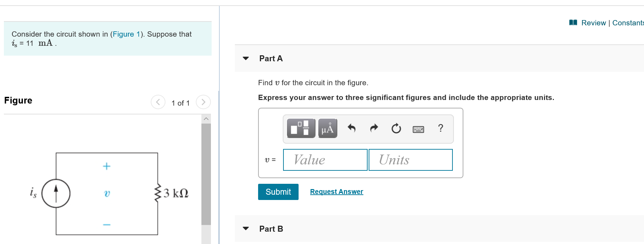Click the Review bookmark icon
The image size is (644, 244).
tap(573, 22)
